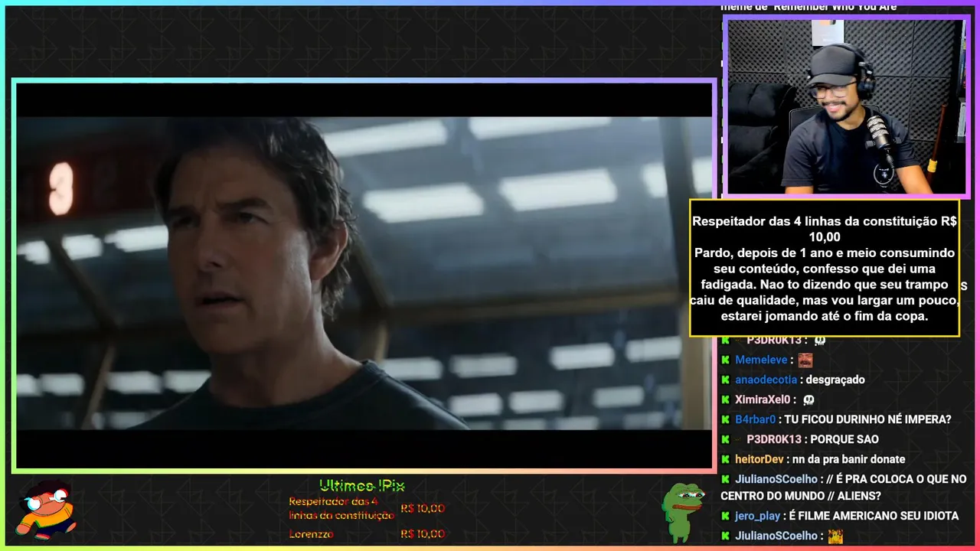Open JiulianoSCoelho's name in the ALIENS message
The width and height of the screenshot is (980, 551).
tap(776, 479)
